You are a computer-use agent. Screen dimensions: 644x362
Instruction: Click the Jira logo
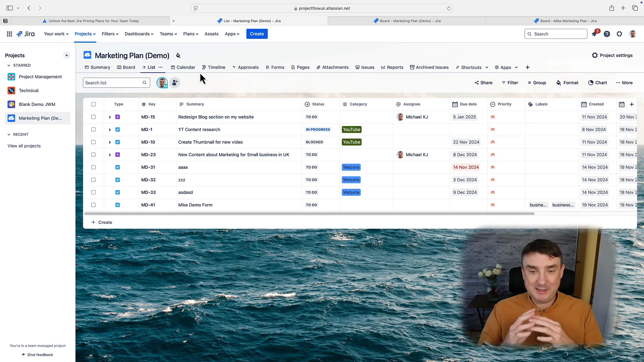25,34
